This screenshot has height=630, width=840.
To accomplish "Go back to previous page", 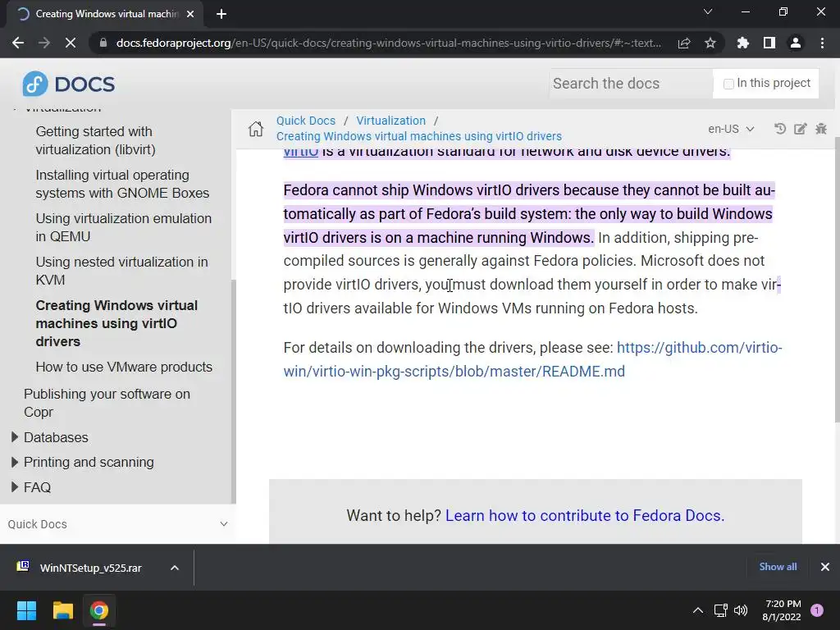I will 18,43.
